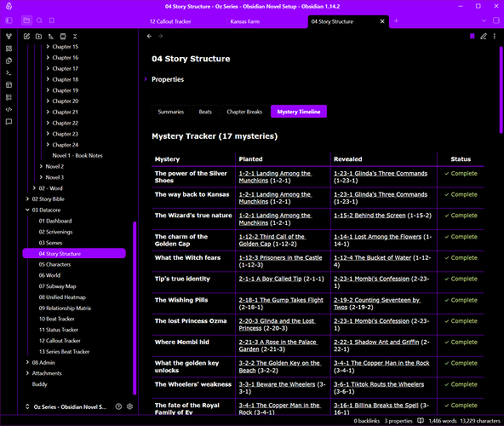
Task: Switch to the Kansas Farm tab
Action: [245, 21]
